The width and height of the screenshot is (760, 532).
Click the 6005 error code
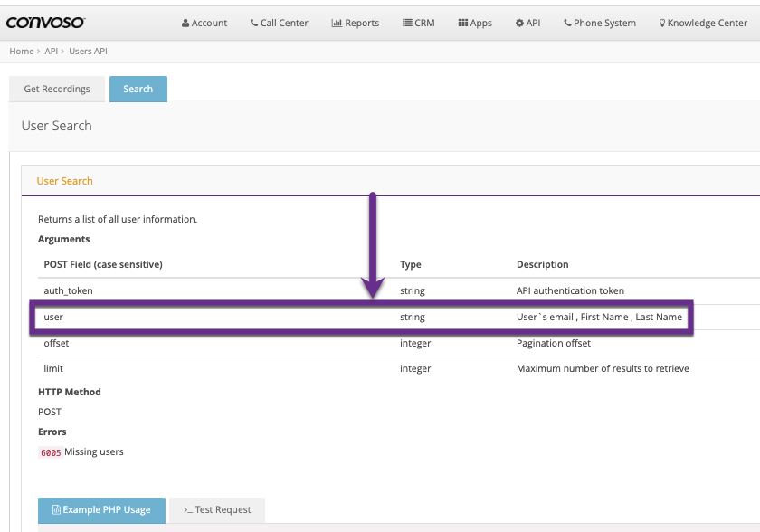tap(51, 452)
